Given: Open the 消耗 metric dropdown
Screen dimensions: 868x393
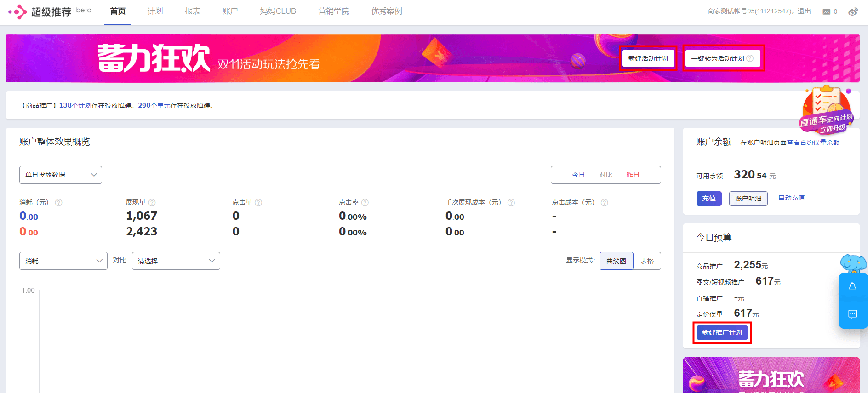Looking at the screenshot, I should pos(63,261).
